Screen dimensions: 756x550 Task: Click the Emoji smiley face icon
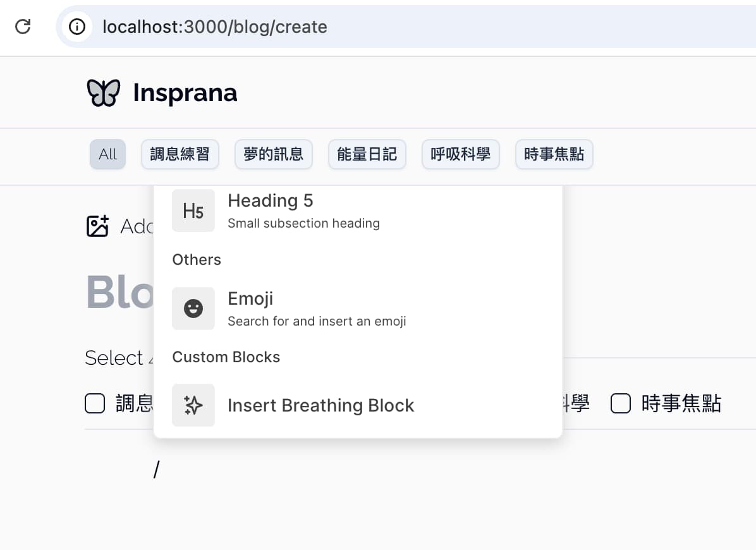[193, 309]
